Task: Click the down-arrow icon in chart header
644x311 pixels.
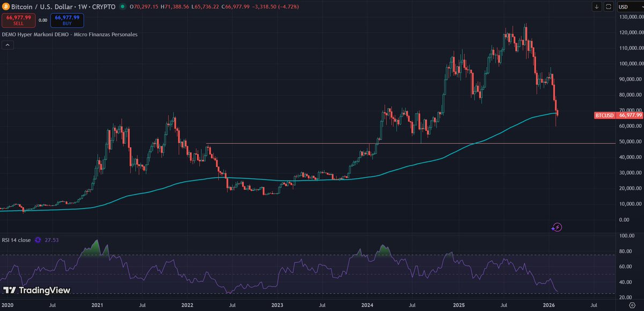Action: (x=597, y=7)
